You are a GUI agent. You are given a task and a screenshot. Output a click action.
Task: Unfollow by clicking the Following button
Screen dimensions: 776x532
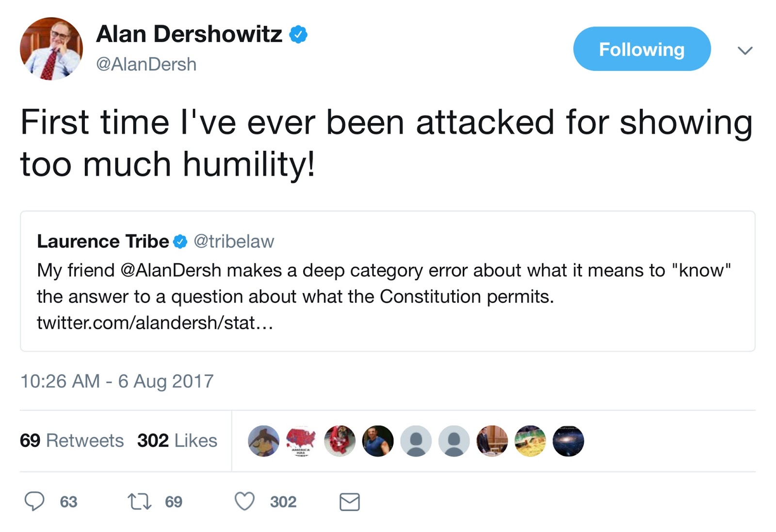[x=641, y=48]
